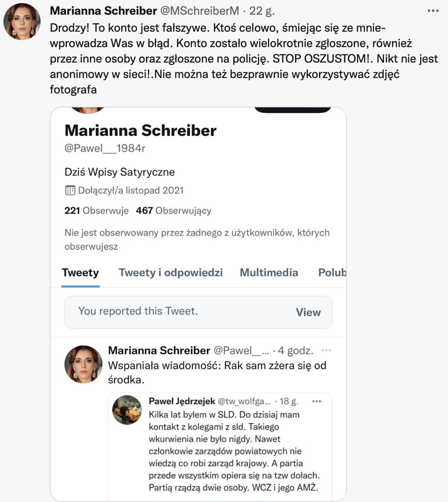Click the partially visible dark button above the profile name
This screenshot has width=448, height=502.
(x=292, y=109)
